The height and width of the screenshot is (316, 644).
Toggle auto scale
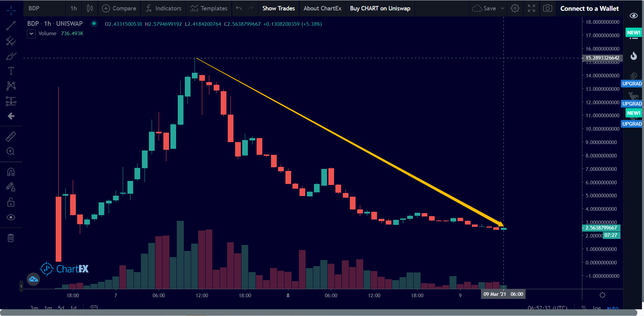tap(612, 308)
